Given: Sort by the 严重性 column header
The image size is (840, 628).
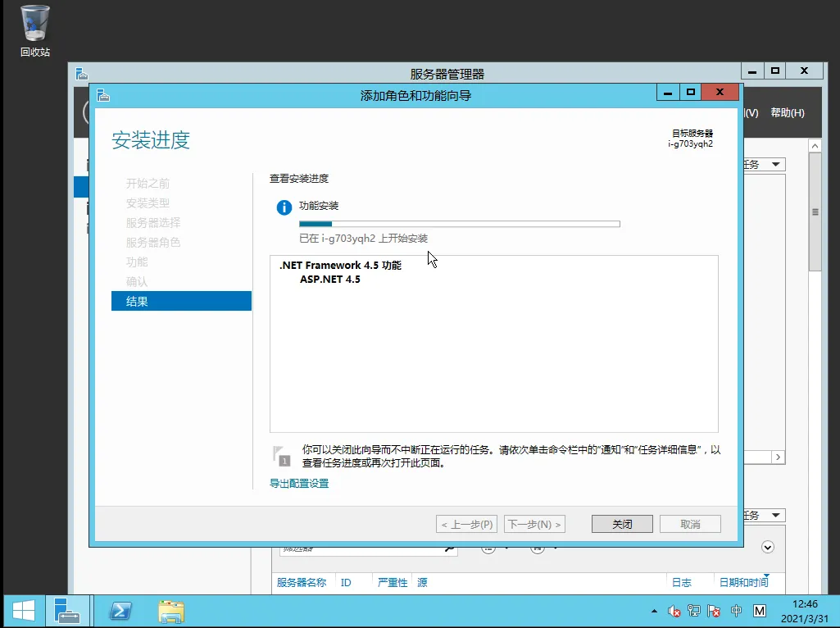Looking at the screenshot, I should [393, 583].
